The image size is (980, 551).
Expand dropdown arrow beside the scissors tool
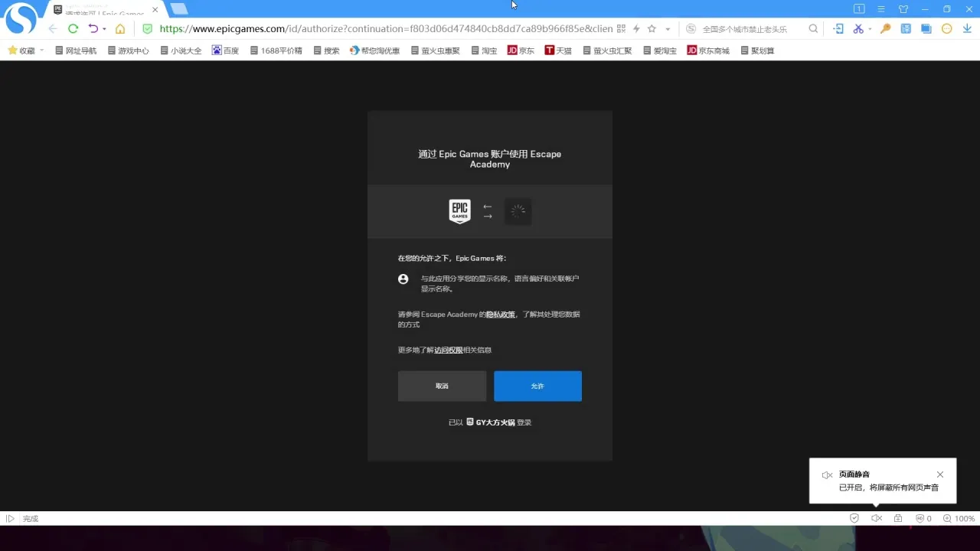870,29
